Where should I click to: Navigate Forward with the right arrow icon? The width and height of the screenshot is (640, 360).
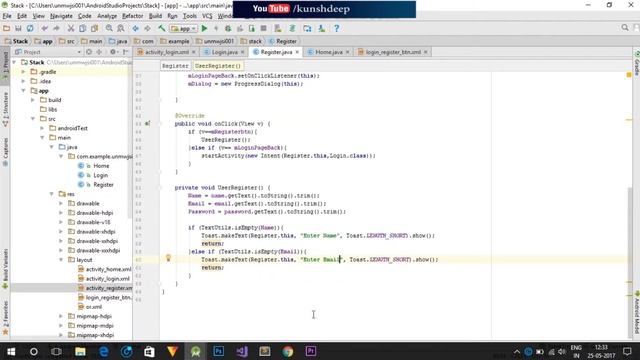pos(147,28)
